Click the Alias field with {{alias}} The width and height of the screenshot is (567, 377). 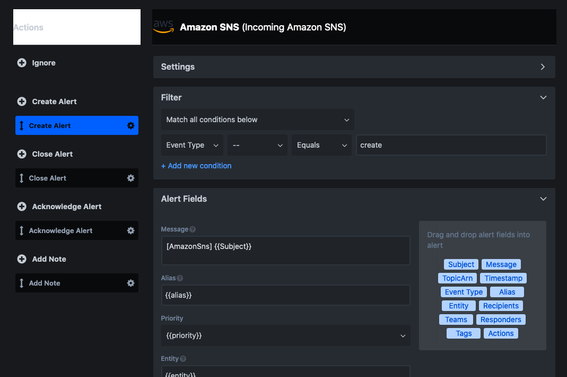pyautogui.click(x=286, y=295)
